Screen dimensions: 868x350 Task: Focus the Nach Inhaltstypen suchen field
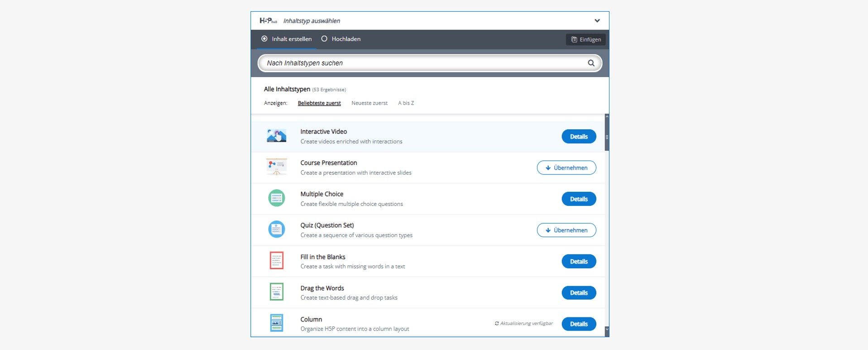click(430, 63)
